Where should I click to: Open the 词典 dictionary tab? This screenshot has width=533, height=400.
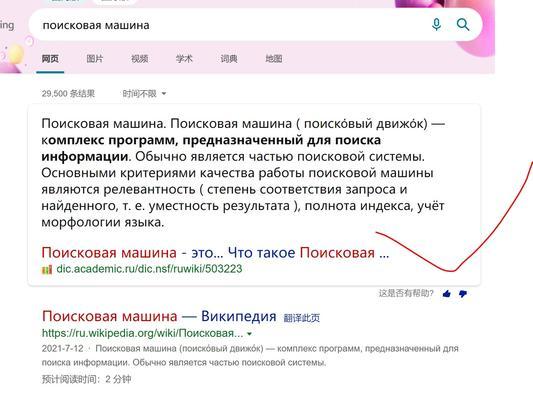pos(229,59)
